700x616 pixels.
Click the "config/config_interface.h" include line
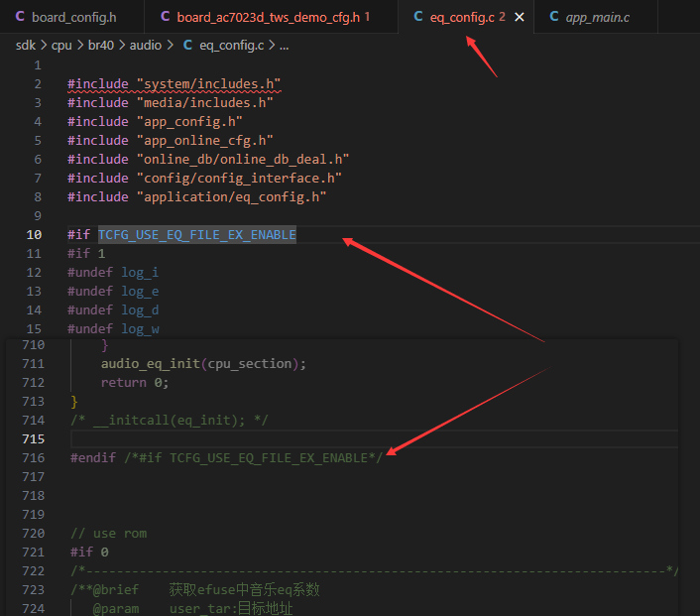[204, 178]
